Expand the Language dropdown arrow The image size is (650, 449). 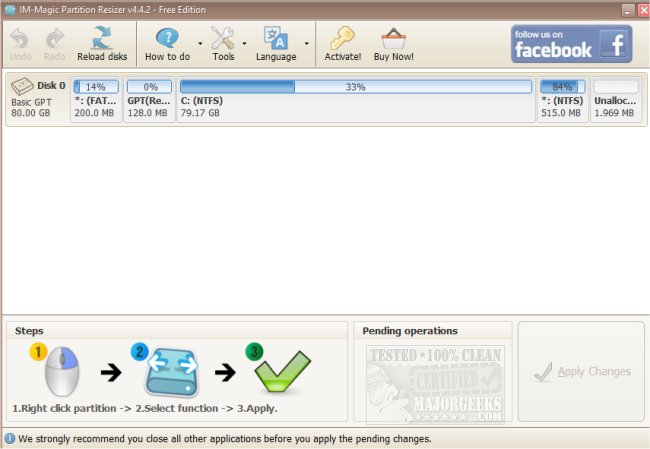pos(307,44)
